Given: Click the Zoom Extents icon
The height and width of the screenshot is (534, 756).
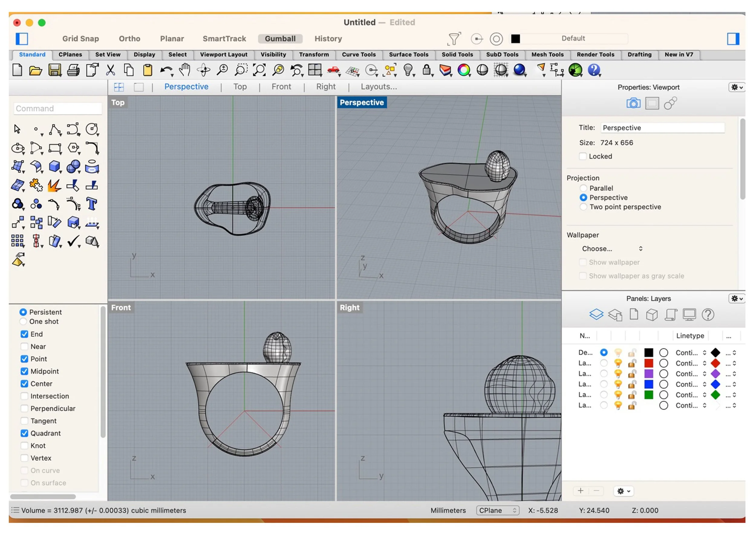Looking at the screenshot, I should click(x=259, y=70).
